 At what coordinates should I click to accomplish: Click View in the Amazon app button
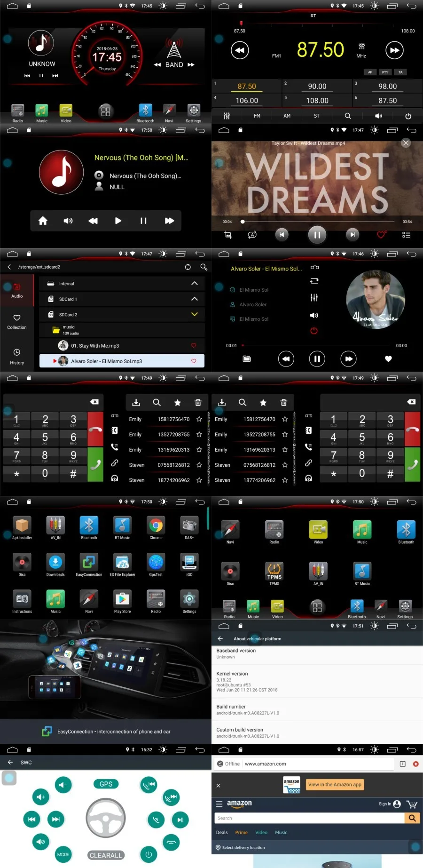(x=335, y=784)
